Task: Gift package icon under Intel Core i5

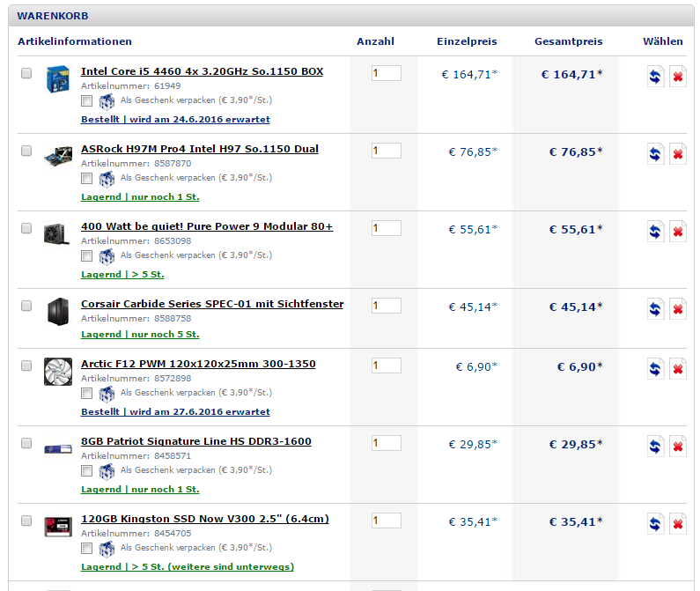Action: tap(107, 101)
